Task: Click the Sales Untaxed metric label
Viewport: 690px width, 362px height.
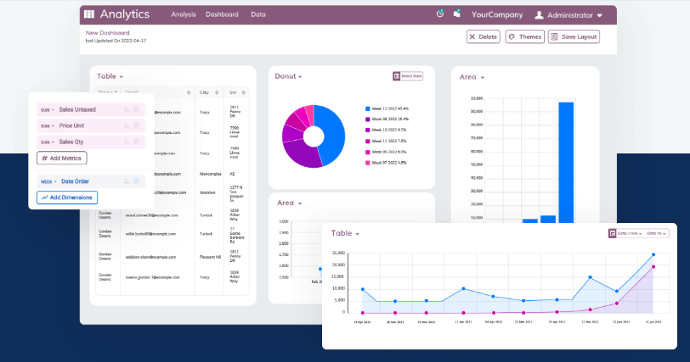Action: coord(77,110)
